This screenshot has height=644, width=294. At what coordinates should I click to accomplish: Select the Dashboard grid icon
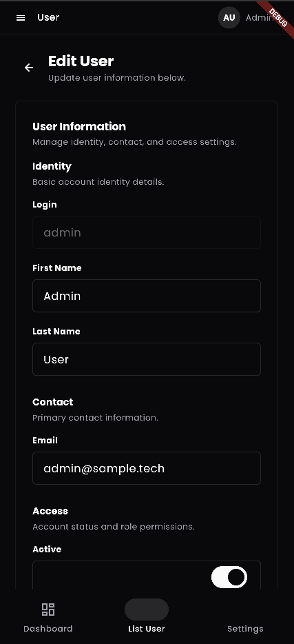(x=48, y=610)
